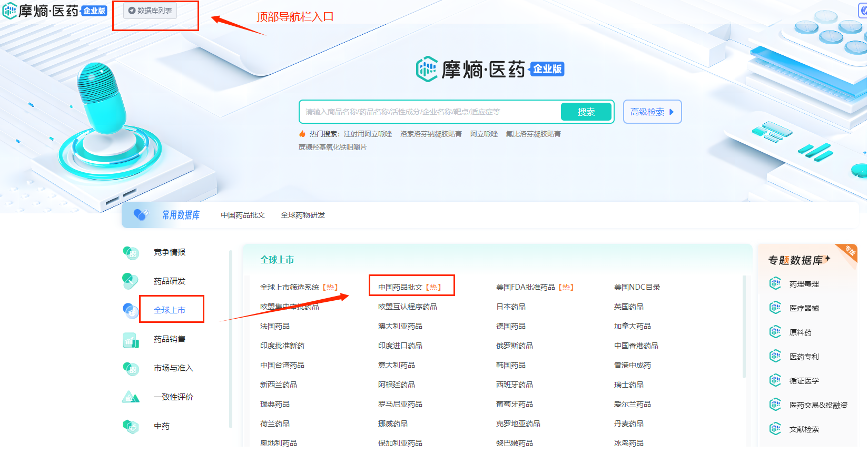This screenshot has width=868, height=453.
Task: Open 英国药品 database
Action: click(x=629, y=307)
